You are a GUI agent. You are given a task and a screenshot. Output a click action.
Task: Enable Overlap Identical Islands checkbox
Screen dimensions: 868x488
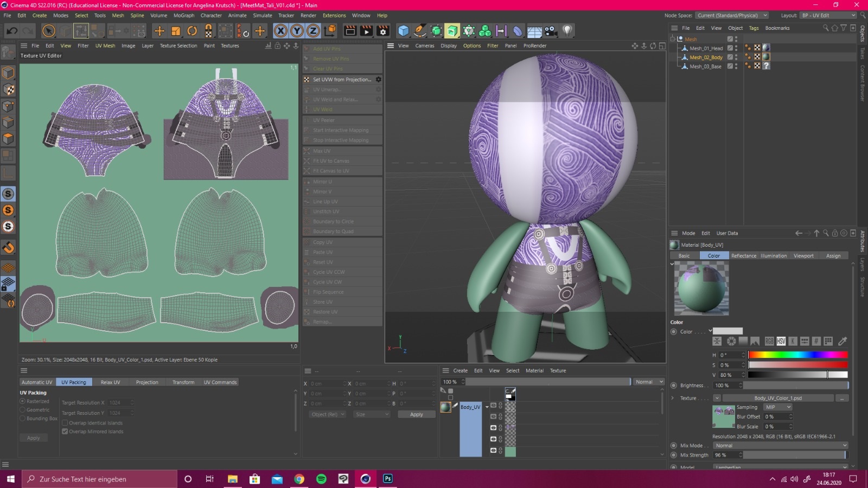(x=65, y=423)
